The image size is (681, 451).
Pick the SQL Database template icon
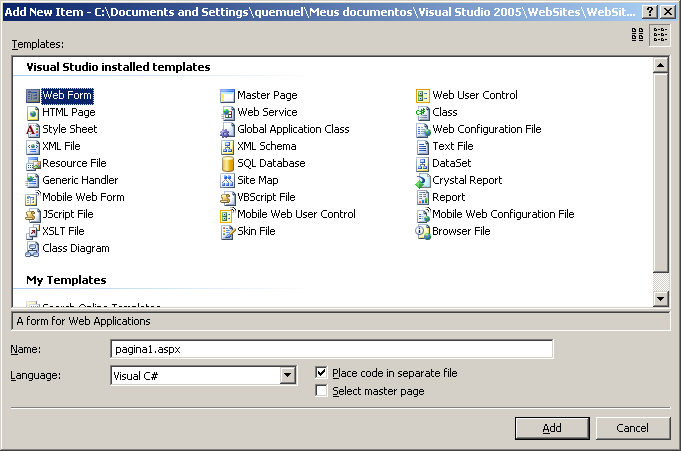point(227,163)
